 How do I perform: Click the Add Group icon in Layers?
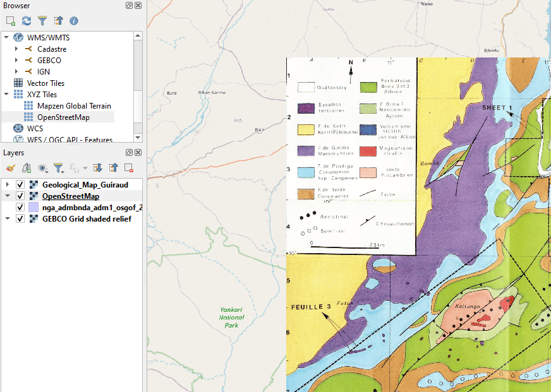tap(26, 168)
